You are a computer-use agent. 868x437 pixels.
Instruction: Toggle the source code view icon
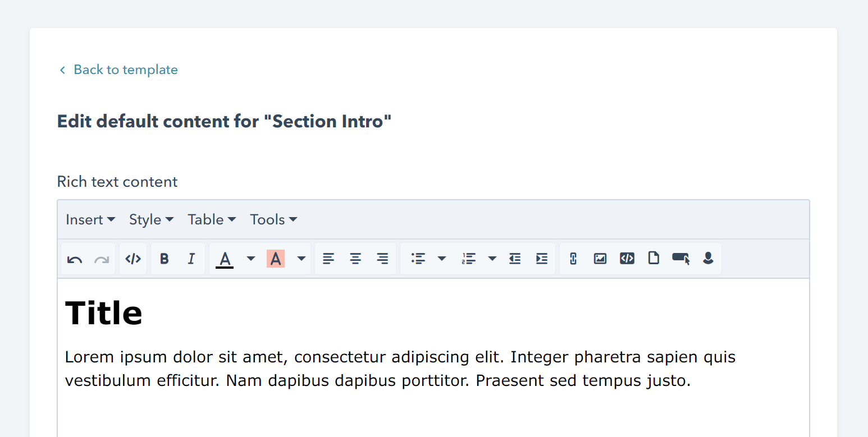pyautogui.click(x=133, y=259)
